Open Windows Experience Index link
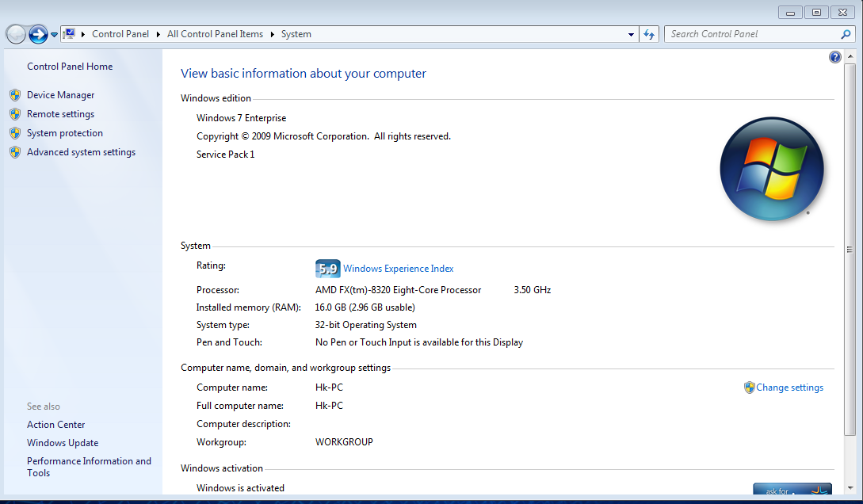This screenshot has height=504, width=863. point(399,269)
